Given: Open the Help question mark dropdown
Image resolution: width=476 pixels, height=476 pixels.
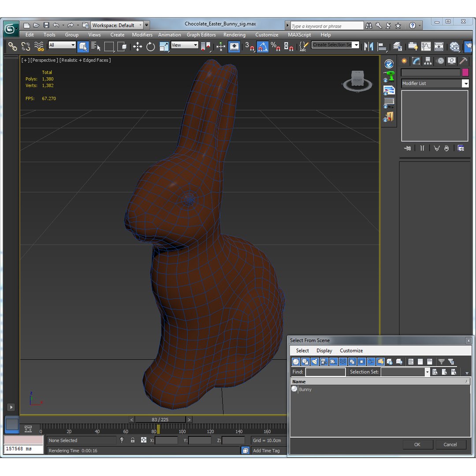Looking at the screenshot, I should click(x=420, y=26).
